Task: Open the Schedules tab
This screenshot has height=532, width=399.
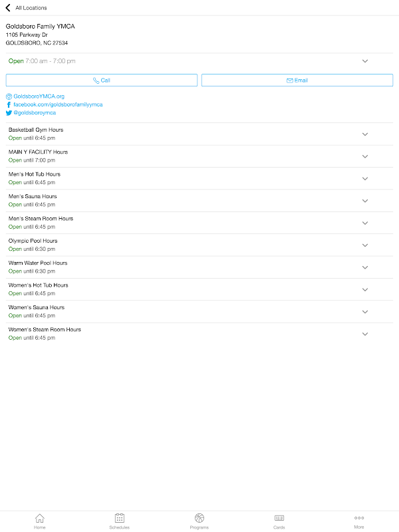Action: 120,521
